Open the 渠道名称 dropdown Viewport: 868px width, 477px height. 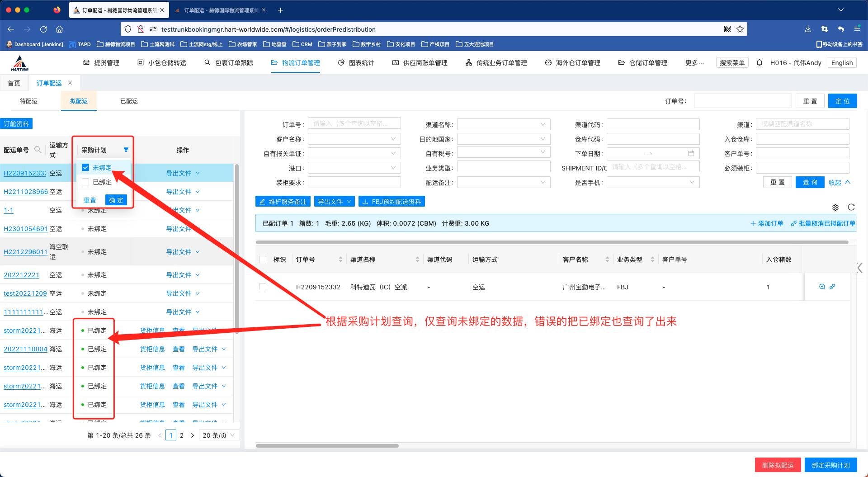[x=504, y=124]
